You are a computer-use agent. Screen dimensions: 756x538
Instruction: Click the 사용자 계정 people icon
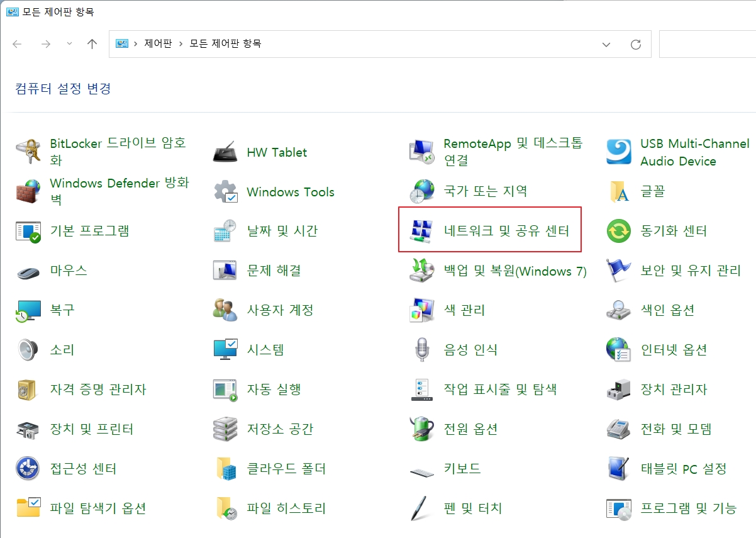coord(225,310)
